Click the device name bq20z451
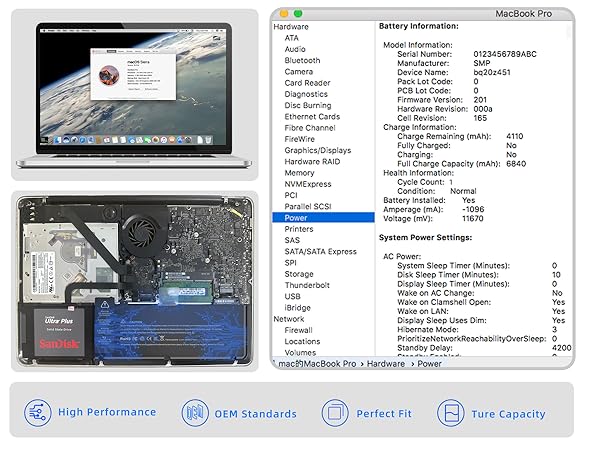Viewport: 600px width, 450px height. click(492, 72)
